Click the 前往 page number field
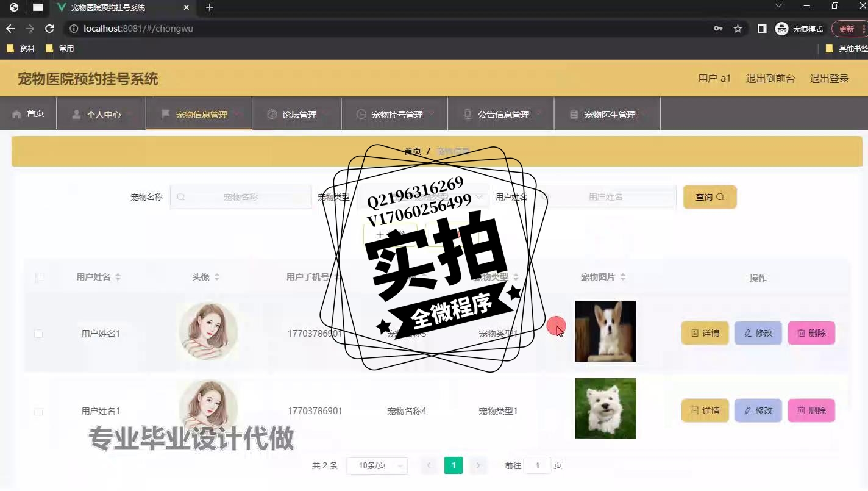 [x=537, y=465]
